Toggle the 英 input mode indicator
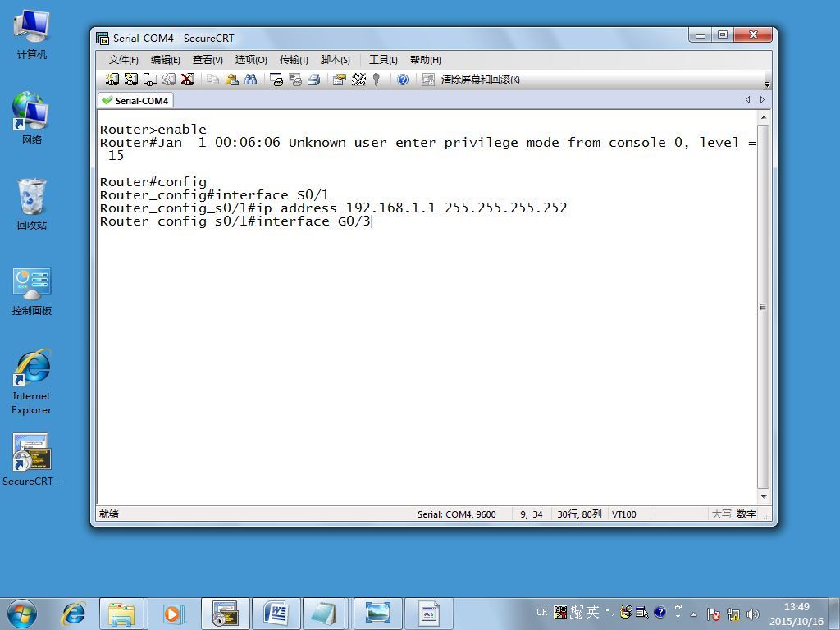The width and height of the screenshot is (840, 630). [x=592, y=612]
